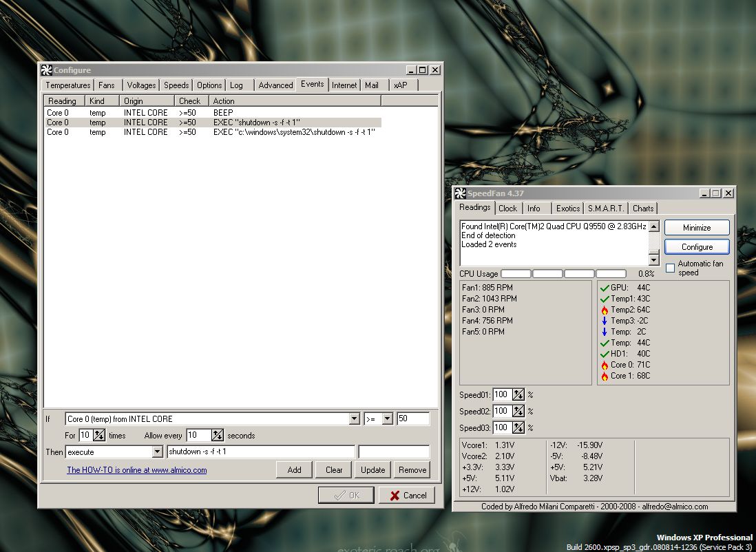Click the Minimize button in SpeedFan

(x=697, y=228)
